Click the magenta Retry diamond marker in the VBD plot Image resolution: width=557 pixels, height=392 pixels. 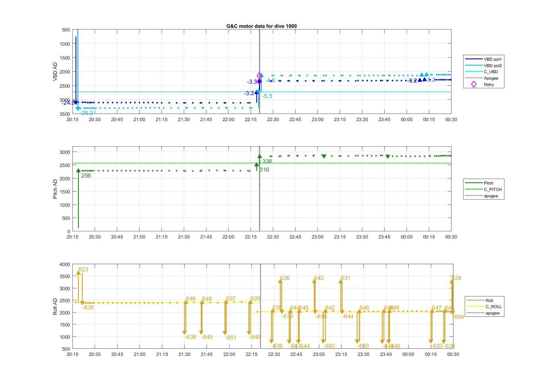[259, 76]
